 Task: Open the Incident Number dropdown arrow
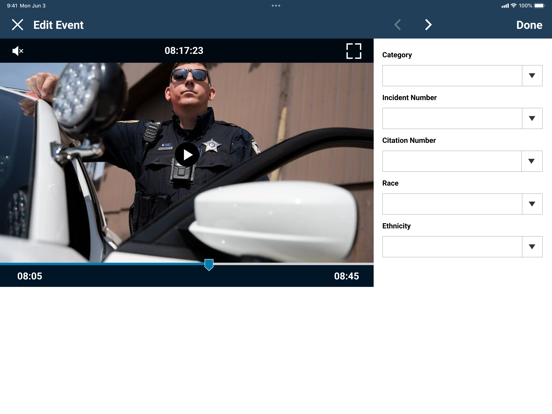pyautogui.click(x=532, y=118)
